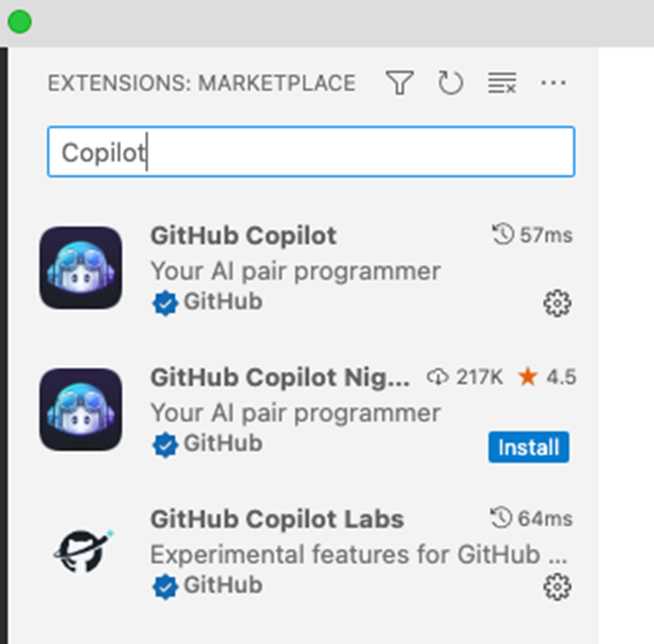Click verified badge on Copilot Nightly publisher
The height and width of the screenshot is (644, 654).
click(x=166, y=445)
